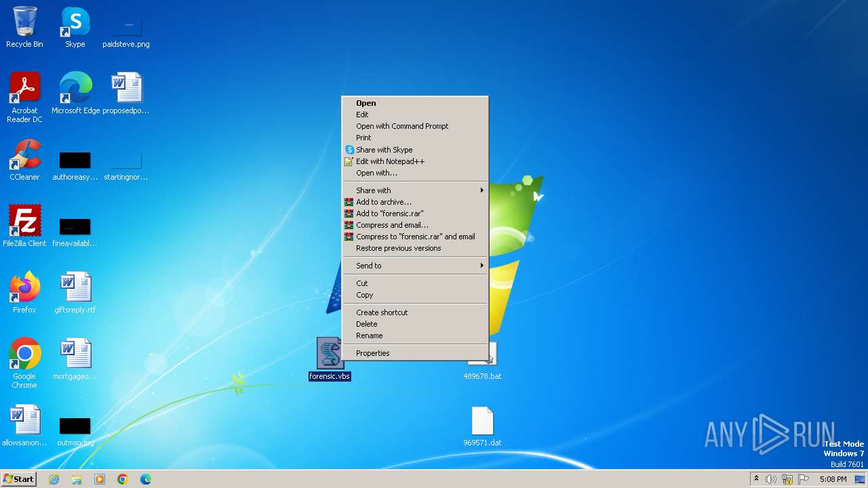Choose Compress and email...

pyautogui.click(x=414, y=225)
